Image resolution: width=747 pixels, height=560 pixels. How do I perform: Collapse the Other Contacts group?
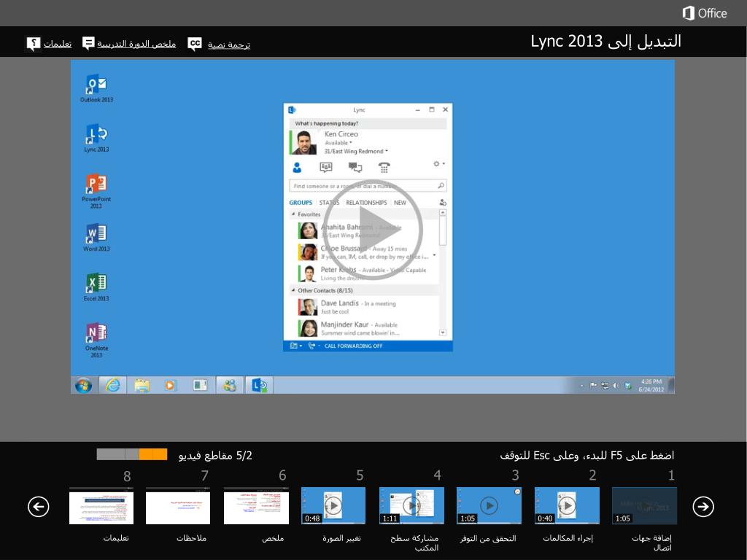pos(293,290)
